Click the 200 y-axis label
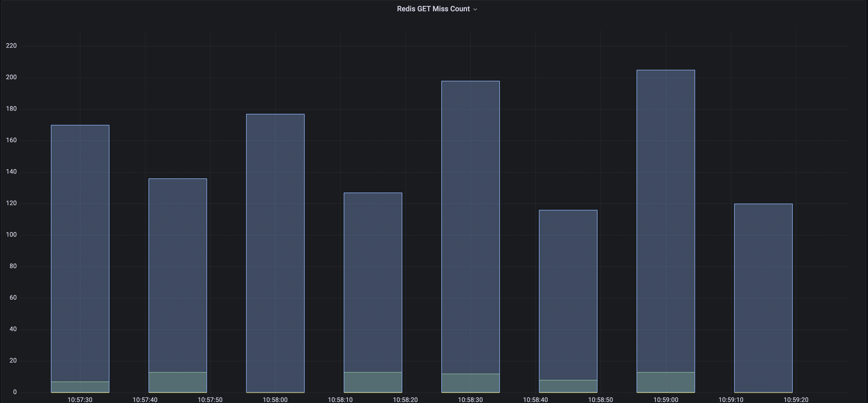The height and width of the screenshot is (403, 868). click(11, 77)
